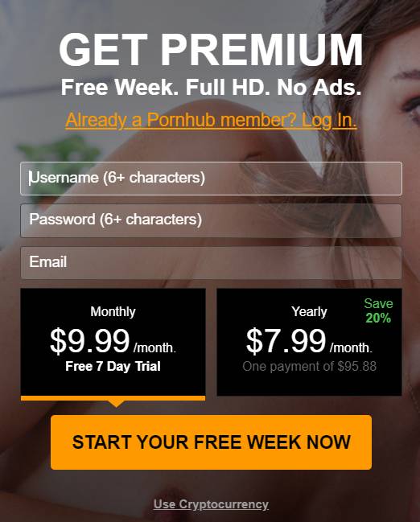Focus the Password (6+ characters) field
The height and width of the screenshot is (522, 420).
point(211,220)
